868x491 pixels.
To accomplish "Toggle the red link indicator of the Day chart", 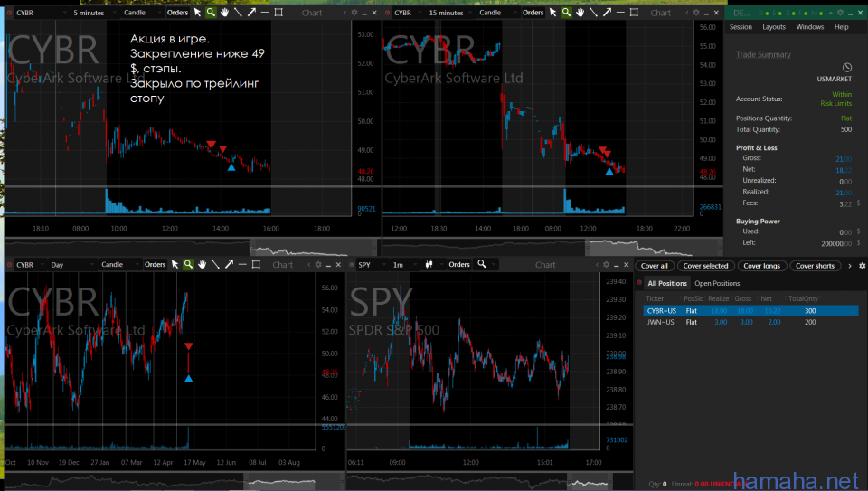I will [x=9, y=265].
